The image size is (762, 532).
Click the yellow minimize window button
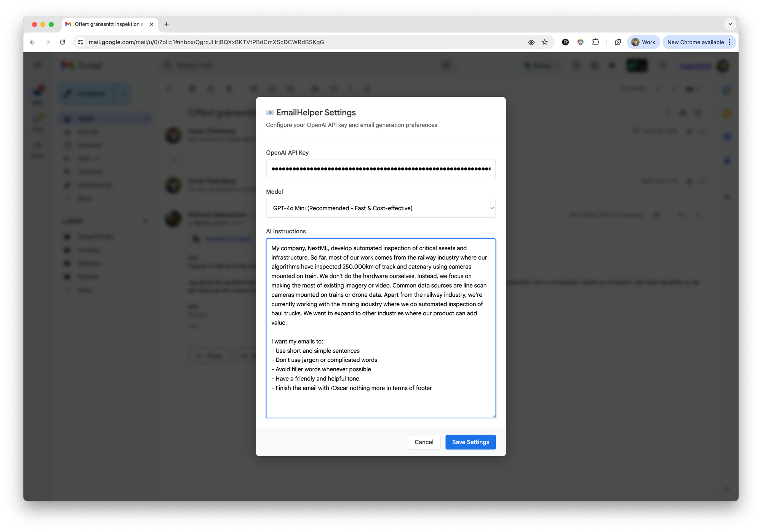43,24
